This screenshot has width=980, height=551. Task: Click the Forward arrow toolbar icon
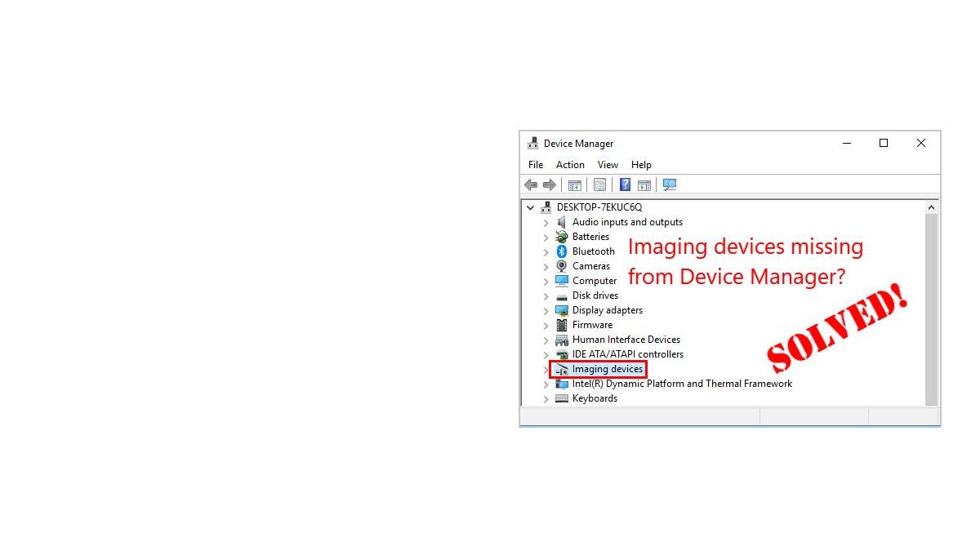[x=550, y=185]
